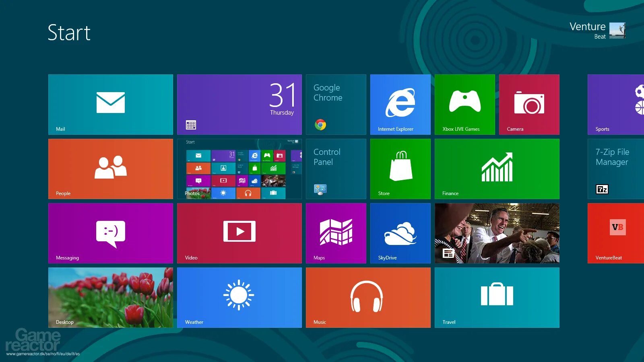Open the Internet Explorer tile
The image size is (644, 362).
click(400, 105)
